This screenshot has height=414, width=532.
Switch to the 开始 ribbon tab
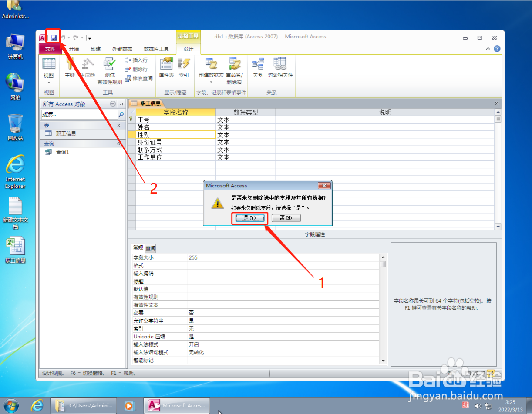74,49
